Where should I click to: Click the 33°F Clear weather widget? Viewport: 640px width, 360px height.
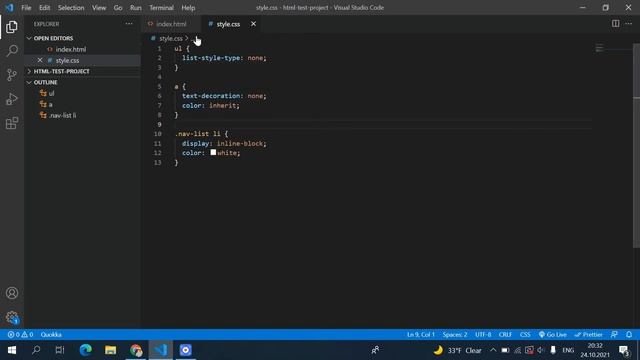(457, 350)
